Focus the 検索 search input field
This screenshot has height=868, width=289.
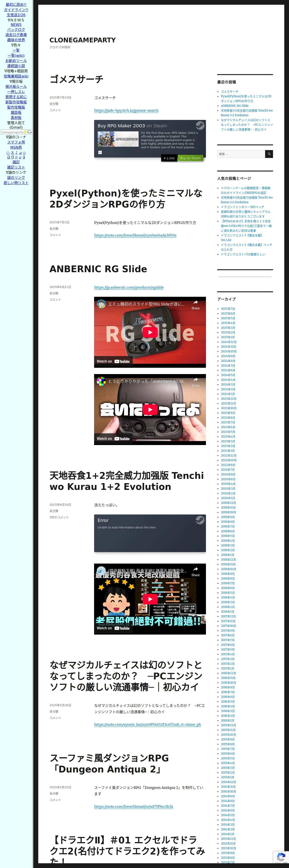pos(241,154)
